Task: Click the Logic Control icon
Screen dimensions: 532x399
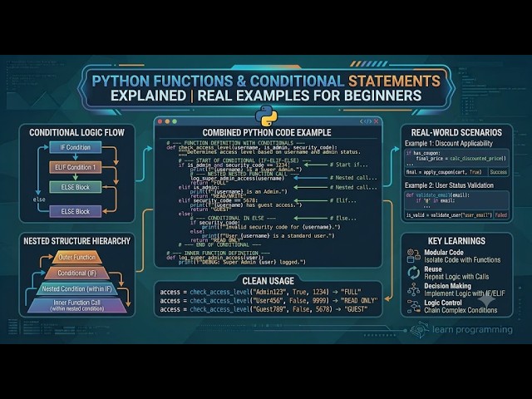Action: [414, 306]
